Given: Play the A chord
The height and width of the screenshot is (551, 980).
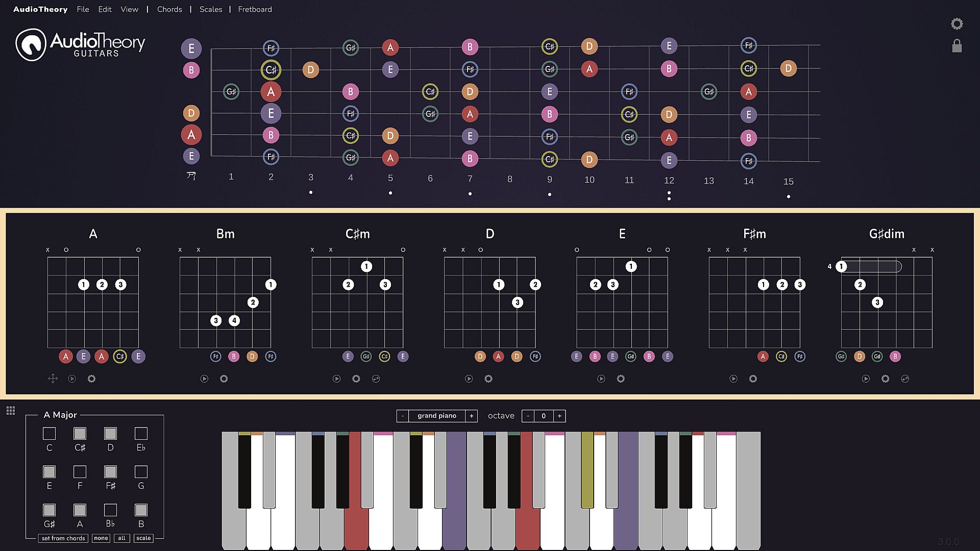Looking at the screenshot, I should tap(72, 379).
